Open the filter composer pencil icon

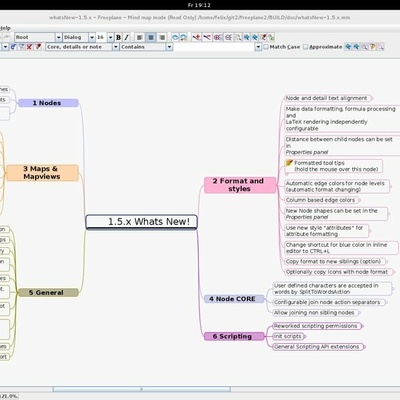[x=38, y=47]
